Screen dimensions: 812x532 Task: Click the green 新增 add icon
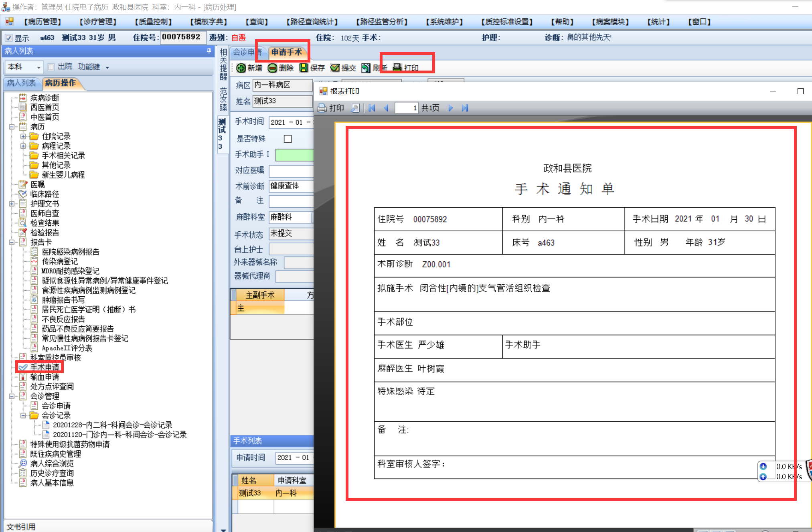click(x=241, y=68)
